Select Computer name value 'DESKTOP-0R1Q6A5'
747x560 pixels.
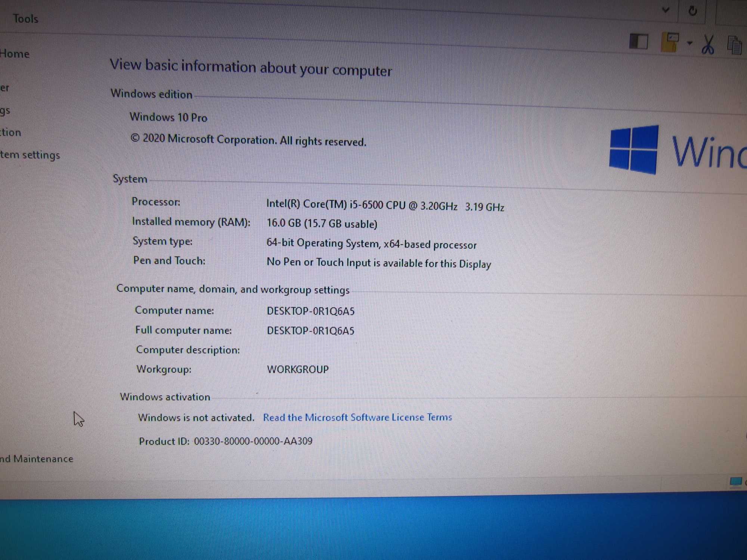(310, 311)
